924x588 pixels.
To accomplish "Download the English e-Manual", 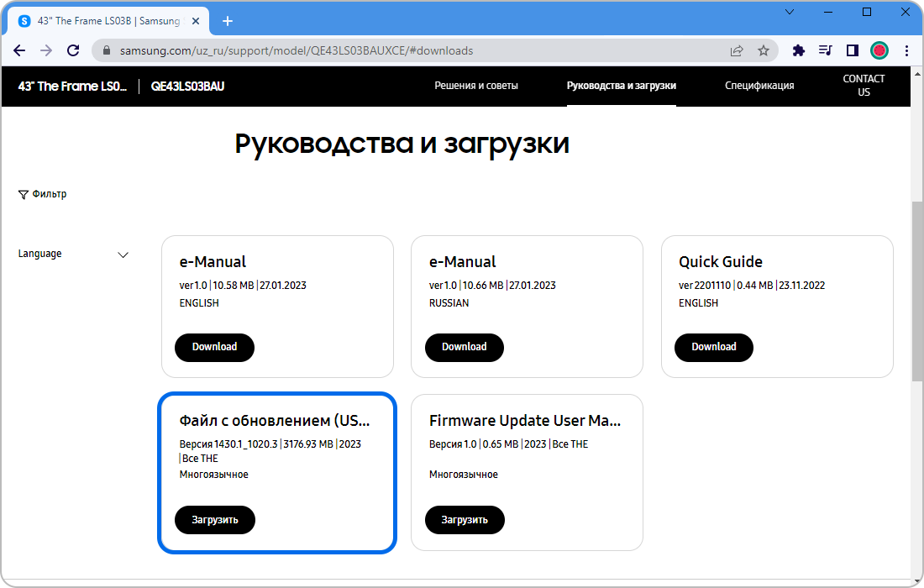I will [214, 347].
